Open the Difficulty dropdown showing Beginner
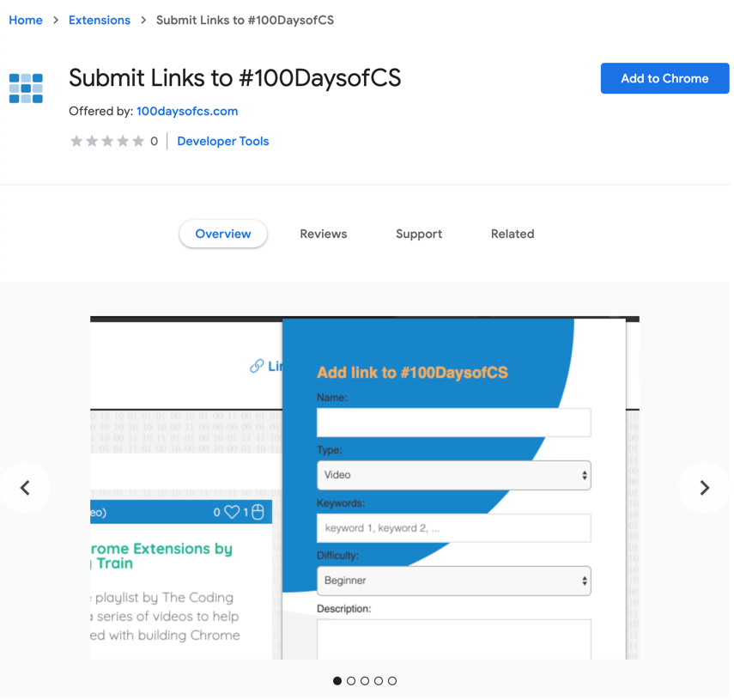Screen dimensions: 734x700 pos(453,581)
